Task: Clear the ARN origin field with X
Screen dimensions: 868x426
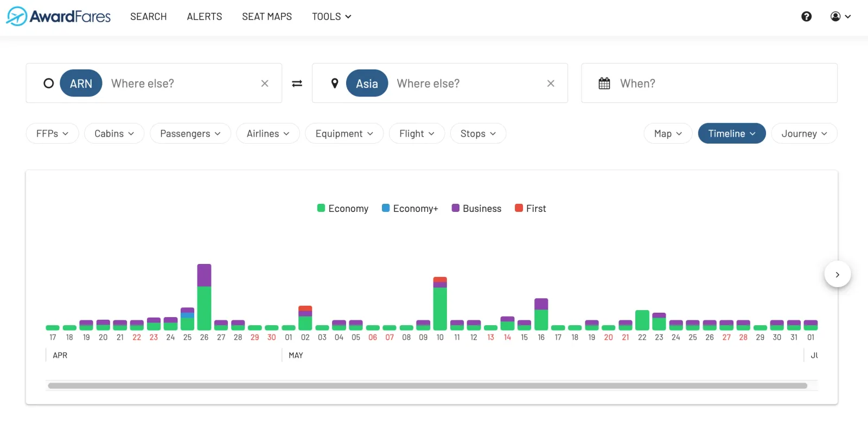Action: click(x=265, y=83)
